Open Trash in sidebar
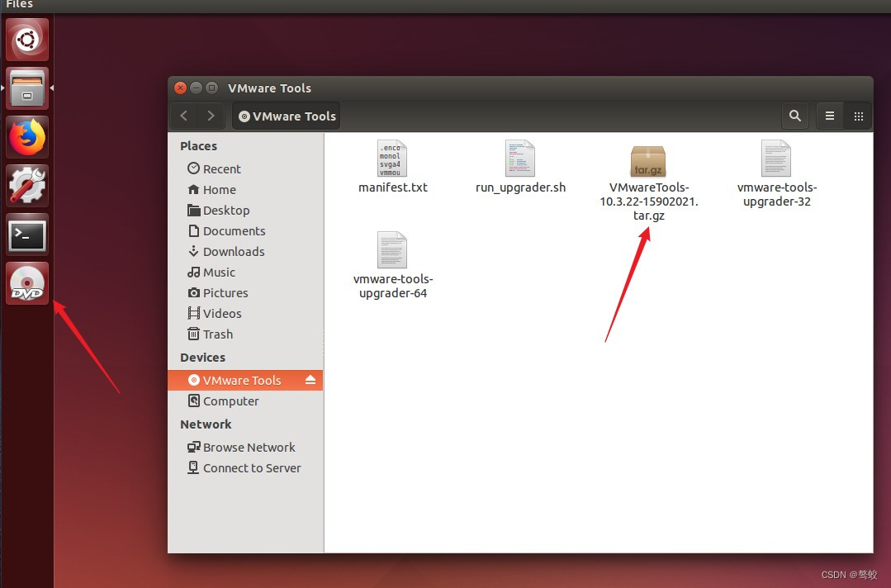 coord(245,334)
